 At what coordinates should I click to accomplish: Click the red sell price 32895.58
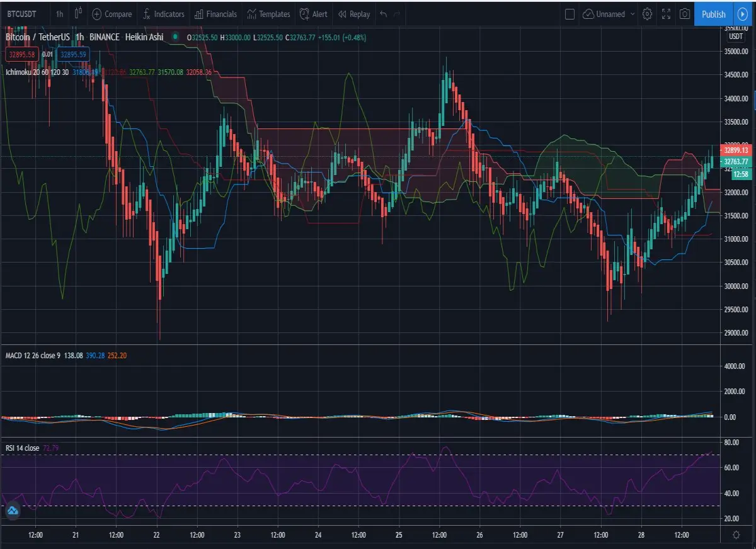[x=21, y=54]
